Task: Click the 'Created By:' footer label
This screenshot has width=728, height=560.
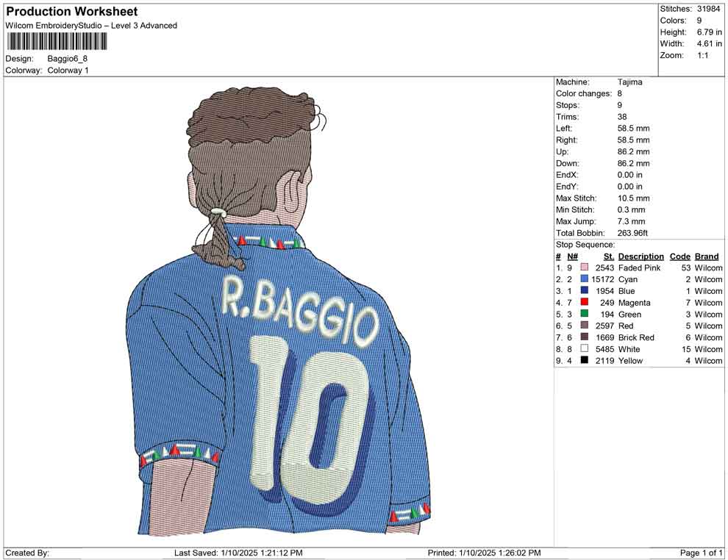Action: pyautogui.click(x=27, y=553)
